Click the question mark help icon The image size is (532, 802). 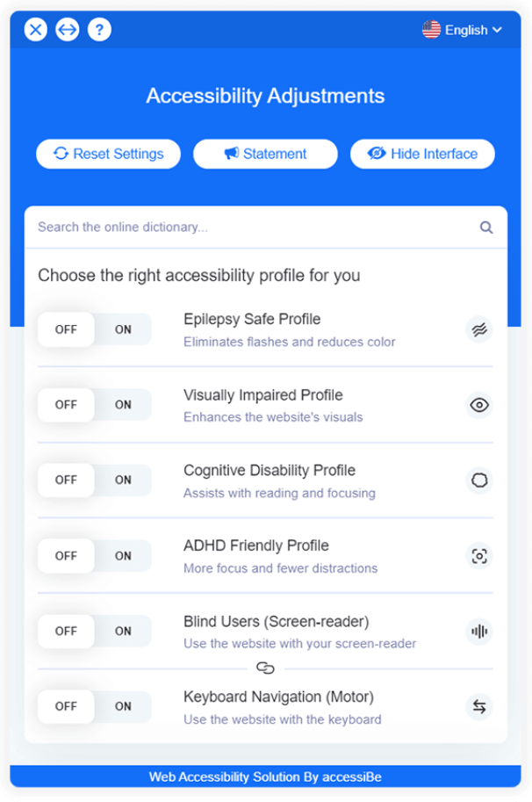point(99,30)
